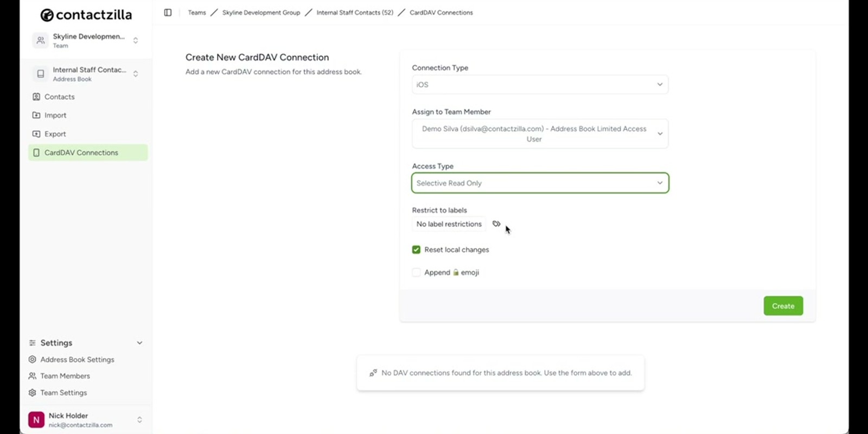Screen dimensions: 868x434
Task: Click the contactzilla logo
Action: [x=86, y=15]
